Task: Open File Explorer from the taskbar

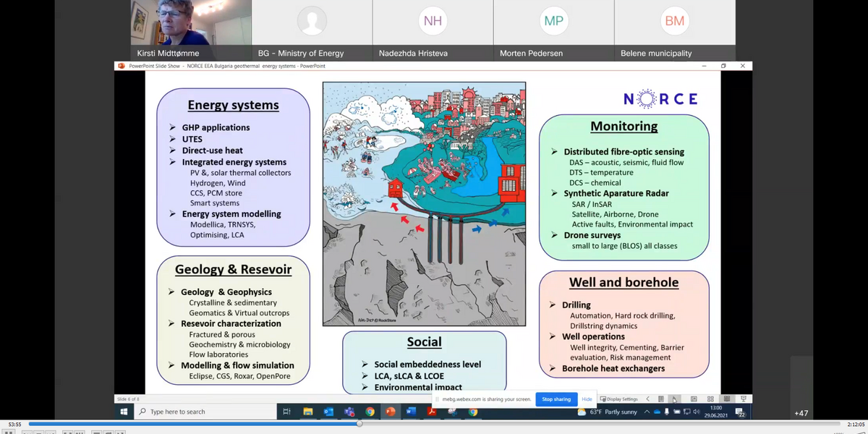Action: (308, 412)
